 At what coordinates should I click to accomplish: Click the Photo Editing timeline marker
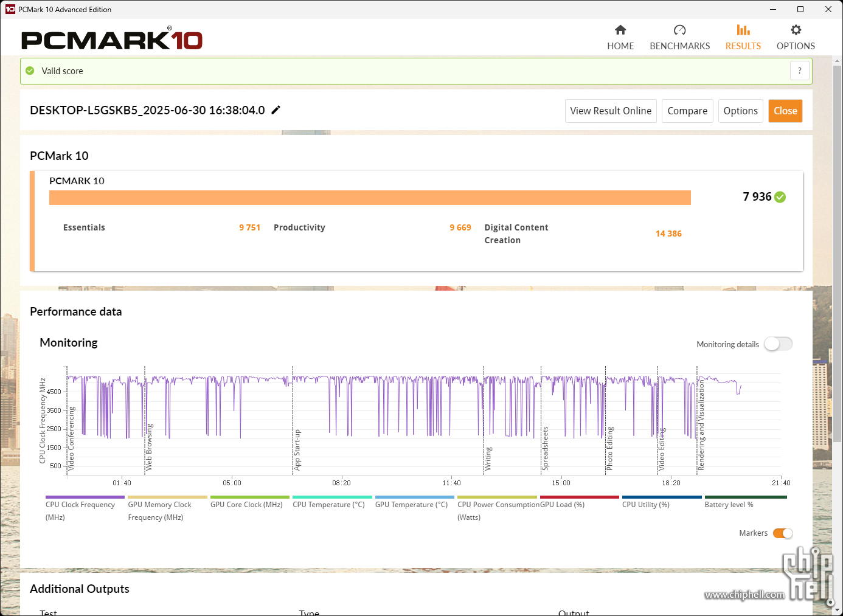(609, 449)
